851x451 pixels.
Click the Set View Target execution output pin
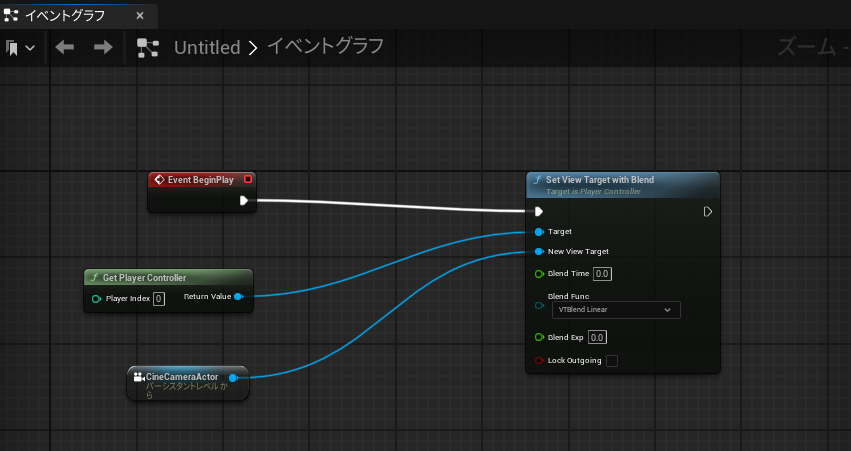(707, 211)
